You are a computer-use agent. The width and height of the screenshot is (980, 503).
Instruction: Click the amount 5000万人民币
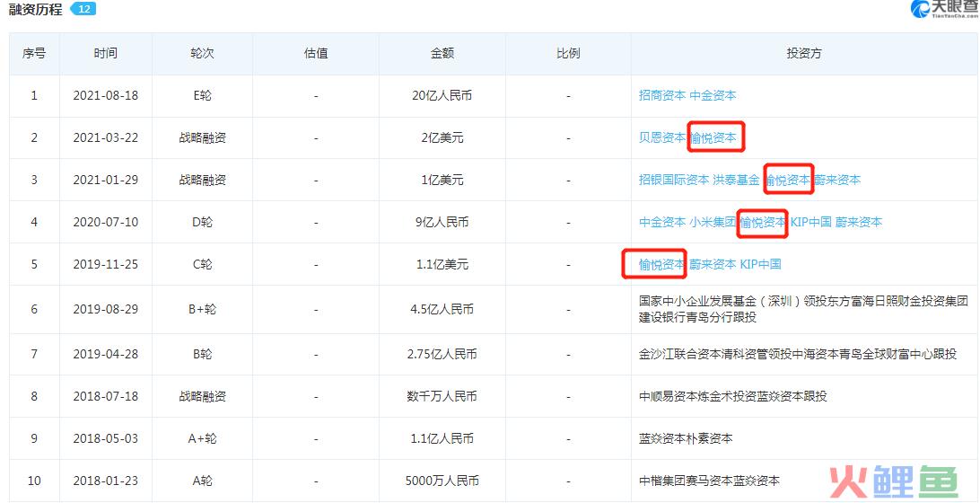point(442,481)
